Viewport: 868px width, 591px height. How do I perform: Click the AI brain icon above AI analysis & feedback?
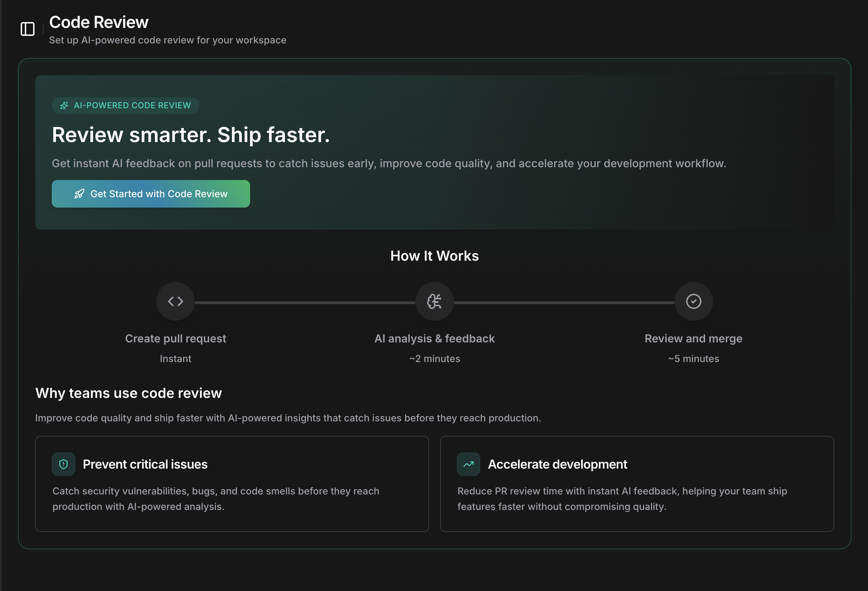(434, 301)
